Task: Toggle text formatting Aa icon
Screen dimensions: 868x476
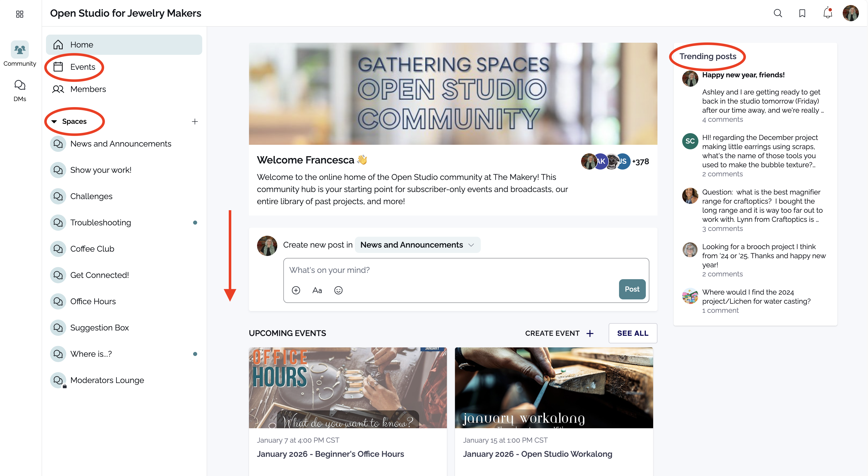Action: (x=317, y=290)
